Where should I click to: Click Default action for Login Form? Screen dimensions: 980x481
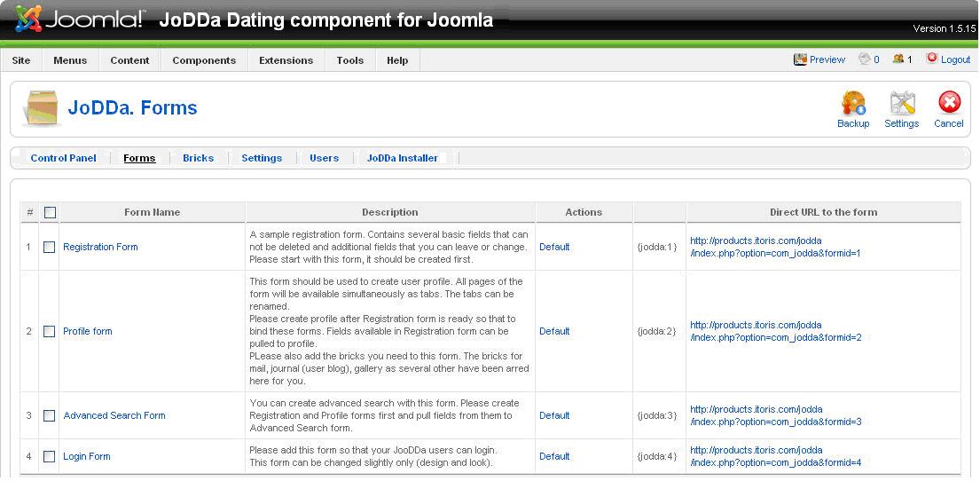pos(554,457)
